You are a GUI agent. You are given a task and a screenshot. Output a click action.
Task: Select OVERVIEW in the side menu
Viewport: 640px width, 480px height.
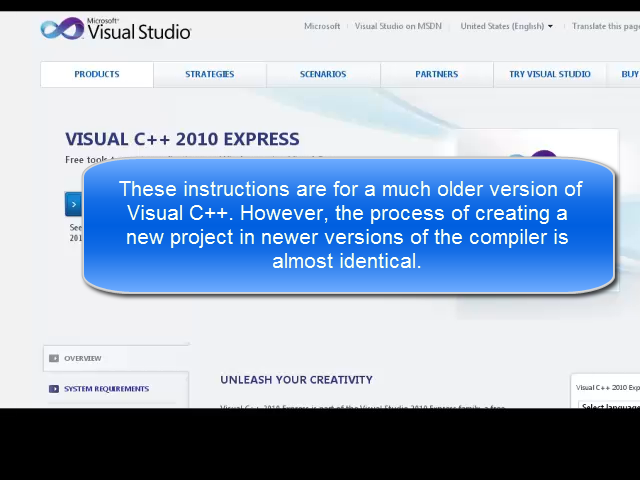tap(116, 358)
